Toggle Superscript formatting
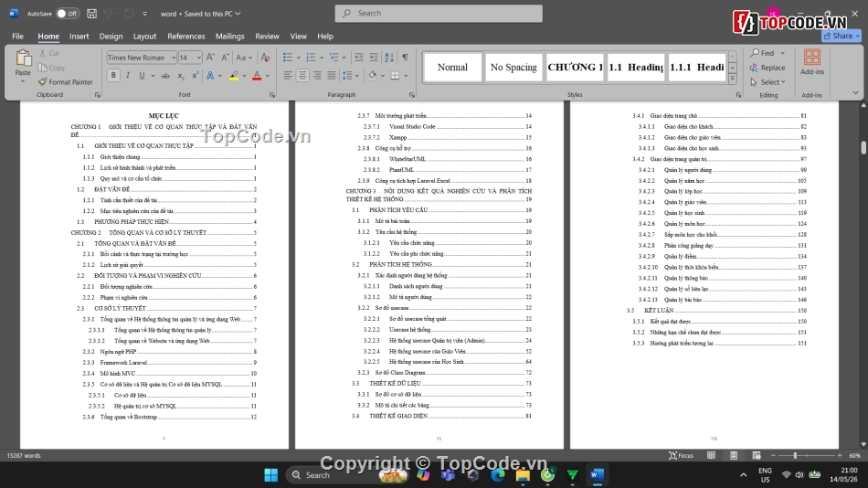The width and height of the screenshot is (868, 488). pos(195,75)
